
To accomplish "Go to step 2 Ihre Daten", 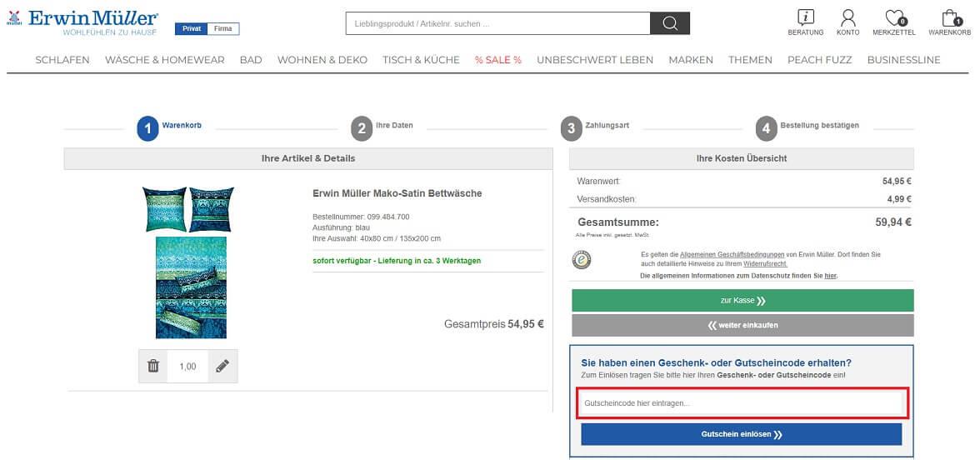I will coord(382,128).
